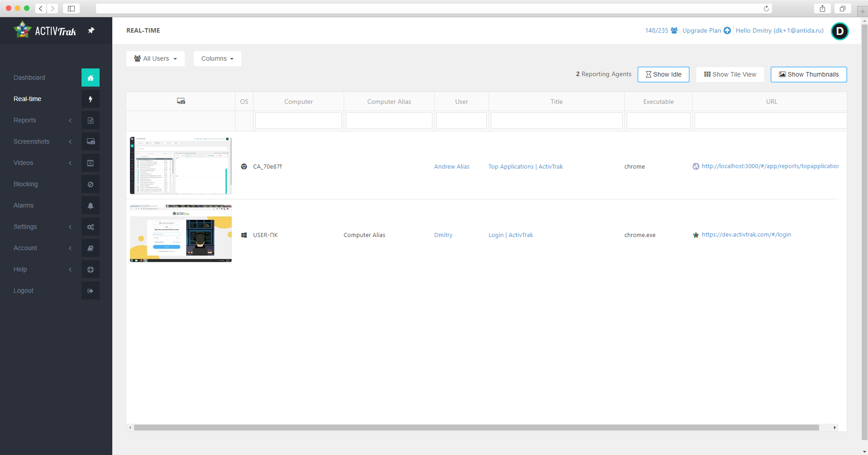Click the scrollbar right arrow
Image resolution: width=868 pixels, height=455 pixels.
pyautogui.click(x=834, y=427)
